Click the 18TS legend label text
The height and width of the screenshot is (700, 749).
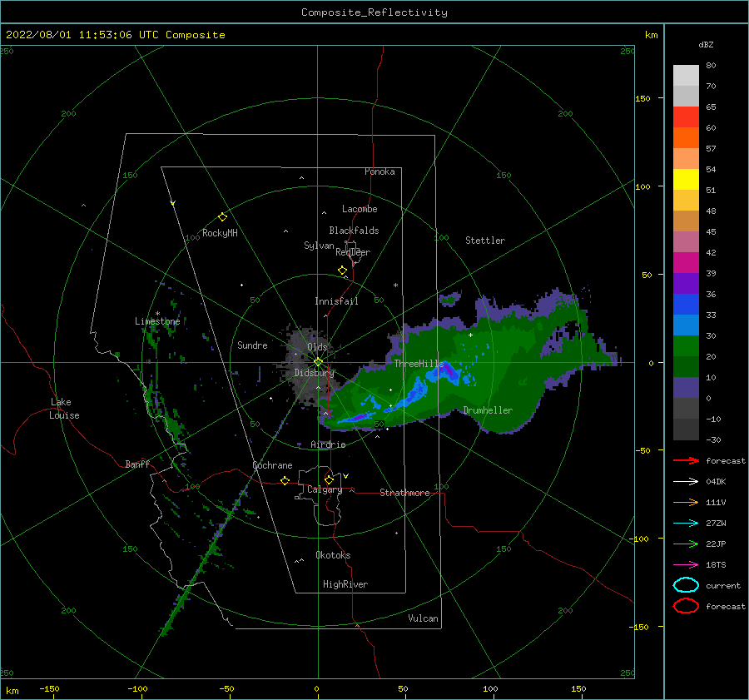tap(716, 564)
